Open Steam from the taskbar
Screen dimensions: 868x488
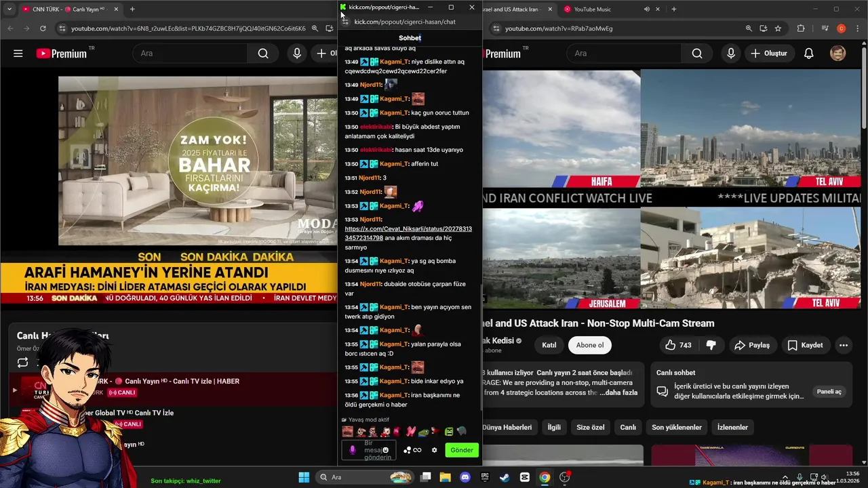click(505, 477)
